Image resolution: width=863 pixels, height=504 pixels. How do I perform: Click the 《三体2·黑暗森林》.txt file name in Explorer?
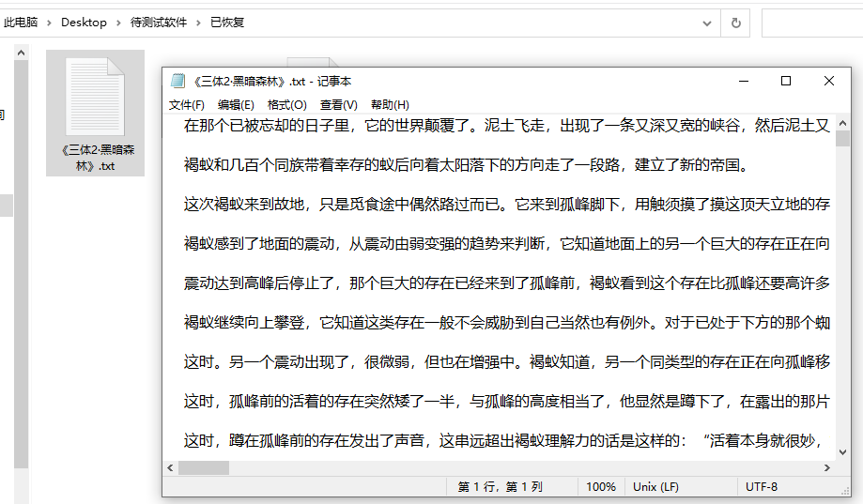(96, 158)
